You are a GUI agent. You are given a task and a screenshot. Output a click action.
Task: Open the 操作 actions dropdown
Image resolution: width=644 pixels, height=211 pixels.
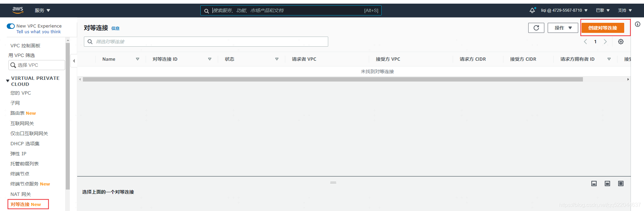563,28
